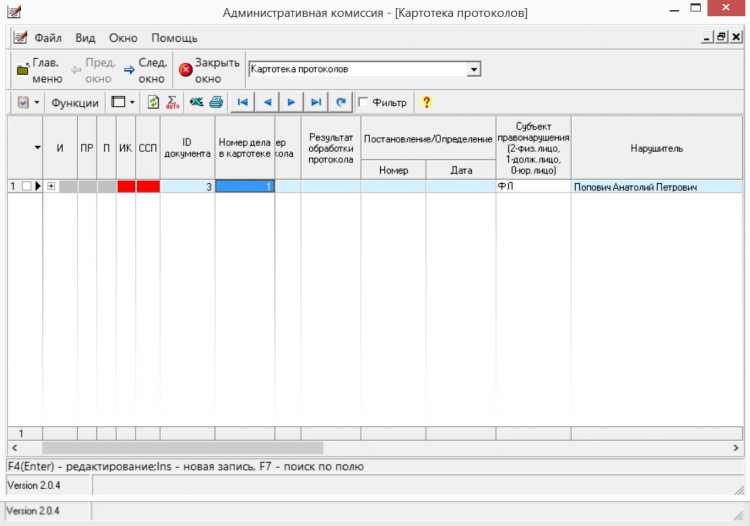Image resolution: width=750 pixels, height=526 pixels.
Task: Open the Помощь menu
Action: (174, 38)
